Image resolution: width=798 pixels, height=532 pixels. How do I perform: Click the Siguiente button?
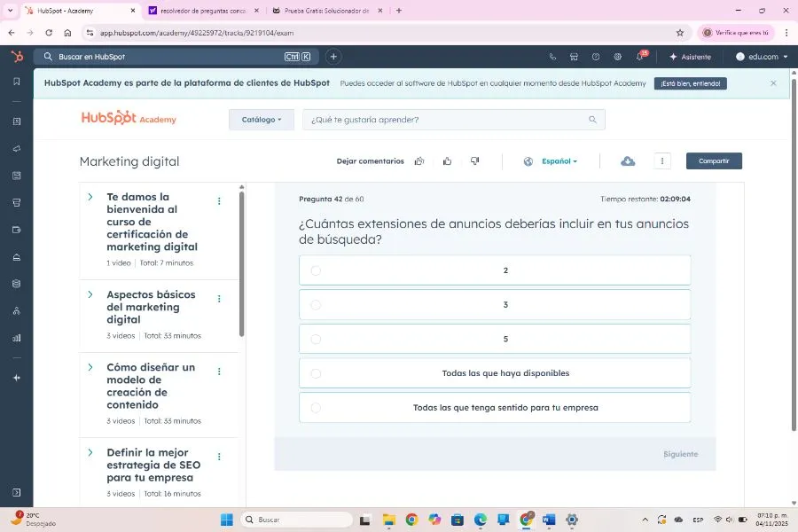coord(680,454)
